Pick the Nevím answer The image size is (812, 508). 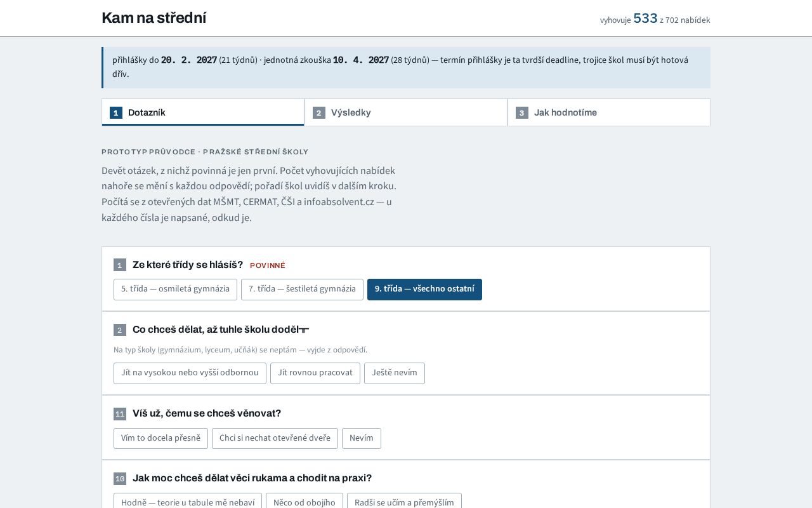(362, 438)
